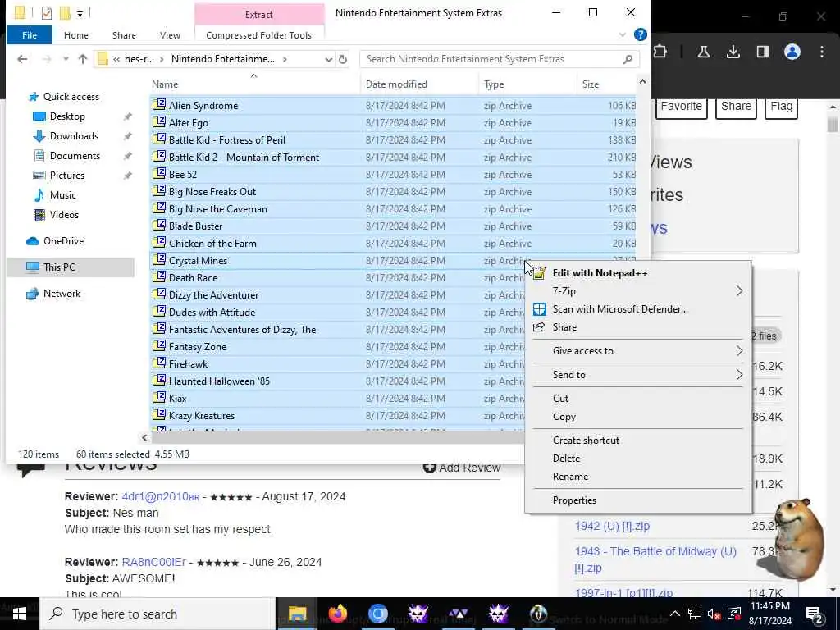Select Chicken of the Farm file

[x=212, y=243]
